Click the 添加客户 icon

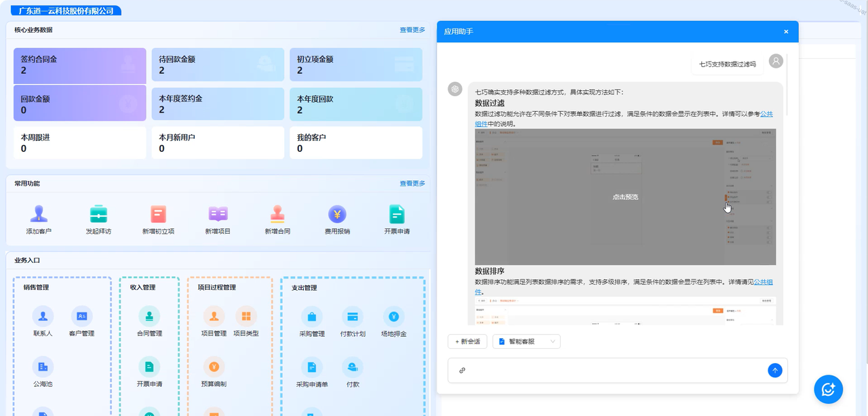coord(39,214)
